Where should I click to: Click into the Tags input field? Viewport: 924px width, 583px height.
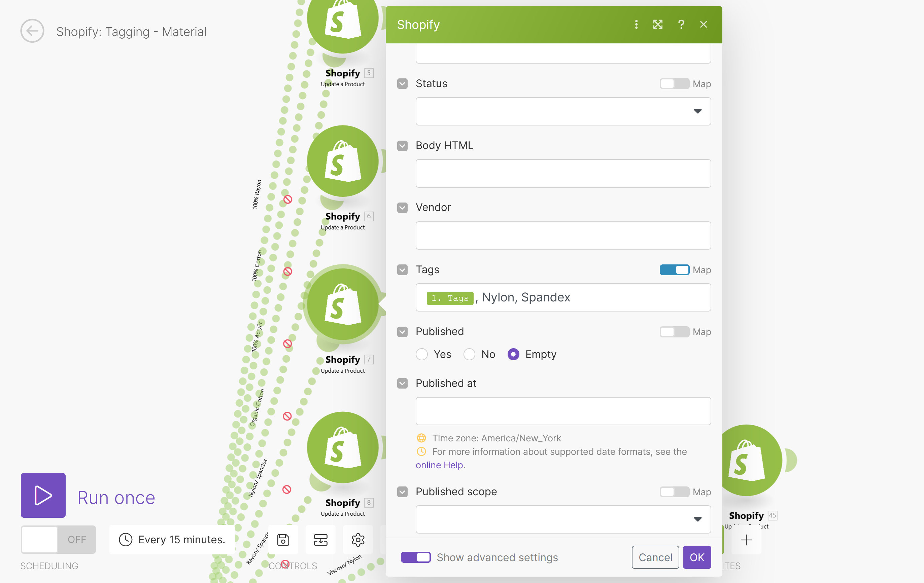coord(563,298)
